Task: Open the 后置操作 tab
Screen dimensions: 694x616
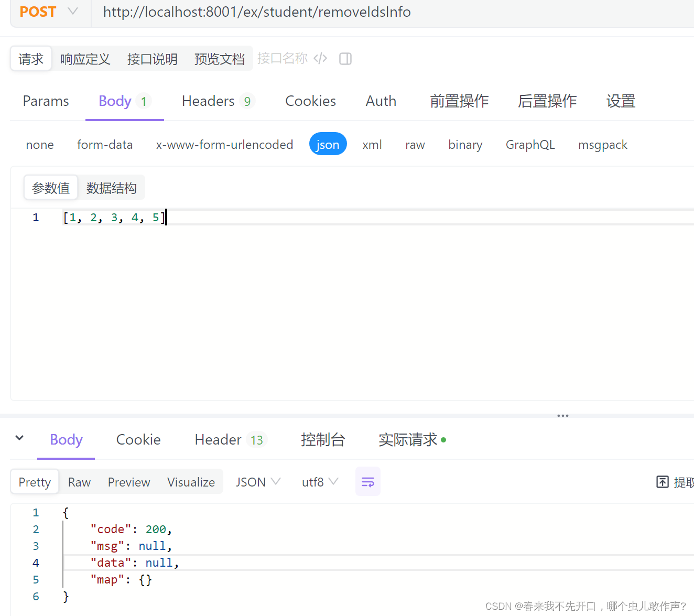Action: click(x=548, y=101)
